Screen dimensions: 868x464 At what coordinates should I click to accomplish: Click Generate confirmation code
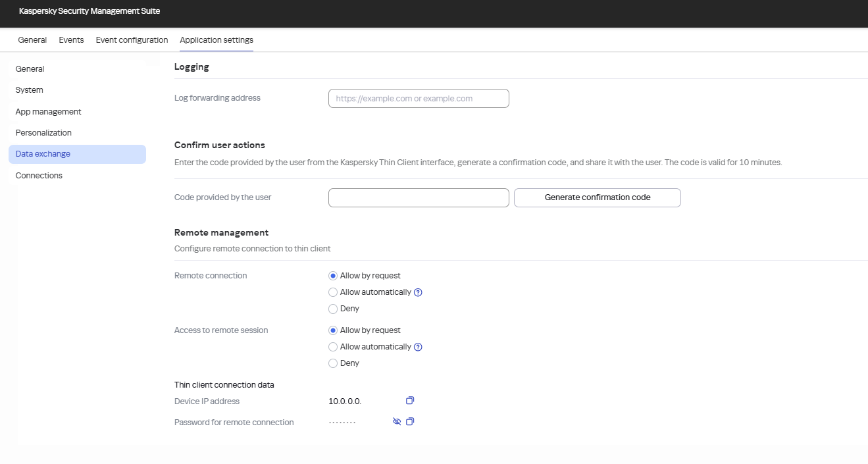pos(596,197)
